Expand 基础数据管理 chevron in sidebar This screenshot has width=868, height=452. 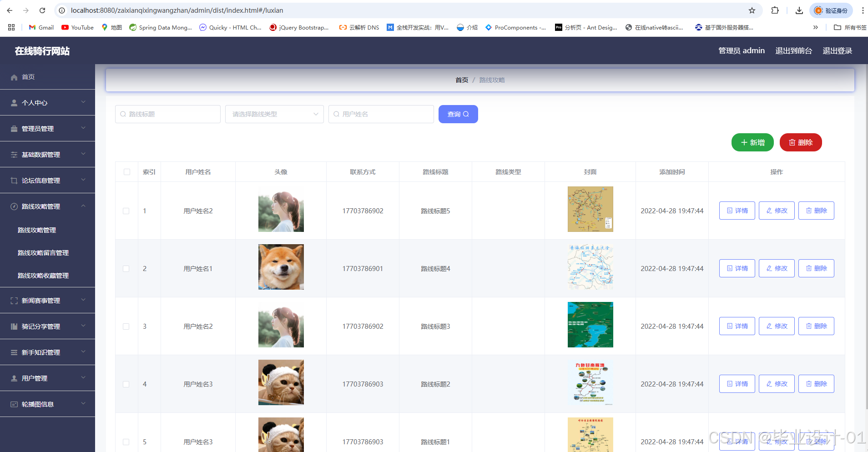(83, 154)
